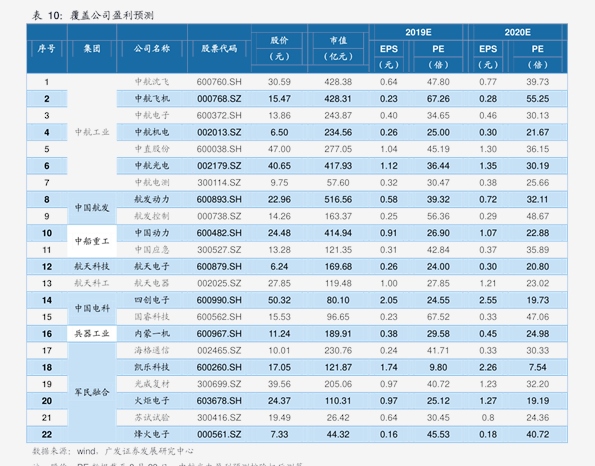Select stock code 600482.SH

219,233
